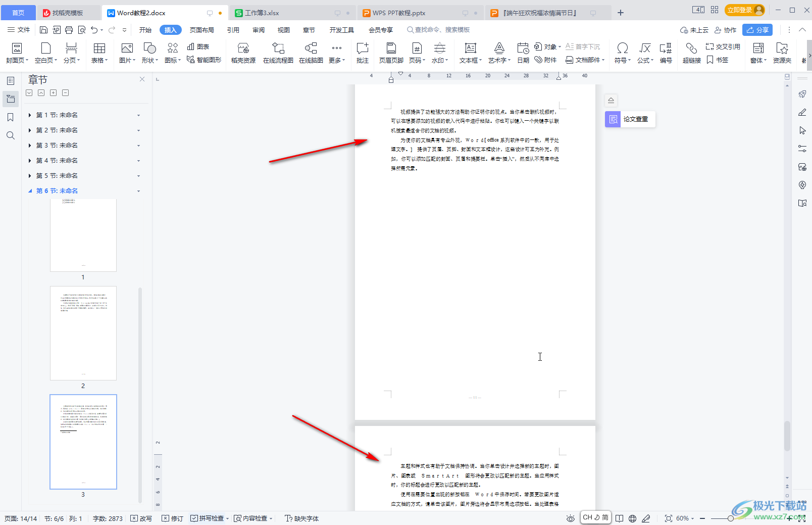Open the 页面布局 ribbon tab
This screenshot has height=525, width=812.
202,30
